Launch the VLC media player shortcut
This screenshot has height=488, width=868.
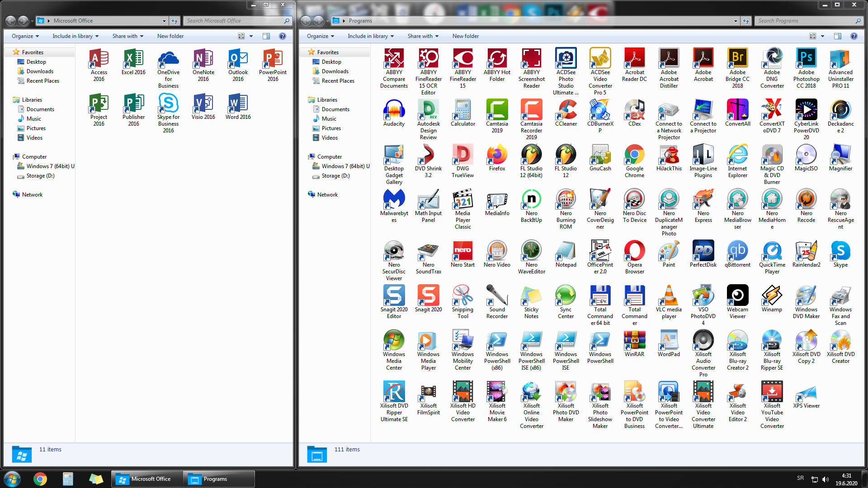click(x=669, y=302)
